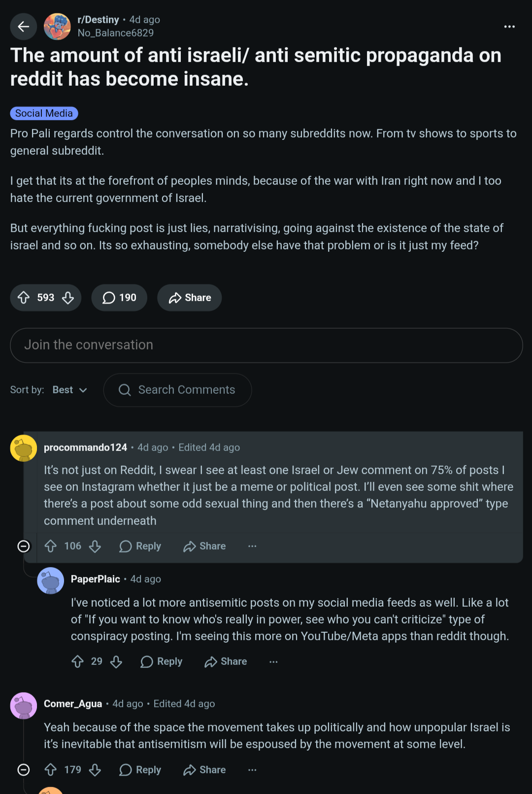Share PaperPlaic's comment
Screen dimensions: 532x794
coord(226,661)
